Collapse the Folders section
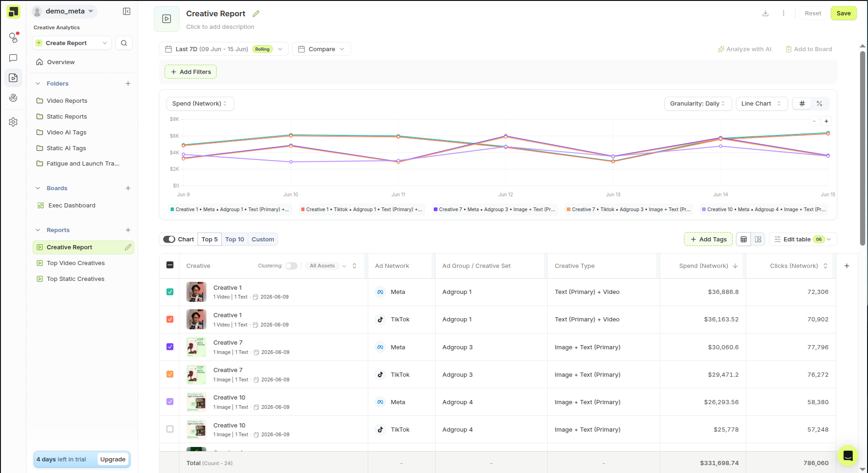This screenshot has height=473, width=868. [x=38, y=84]
